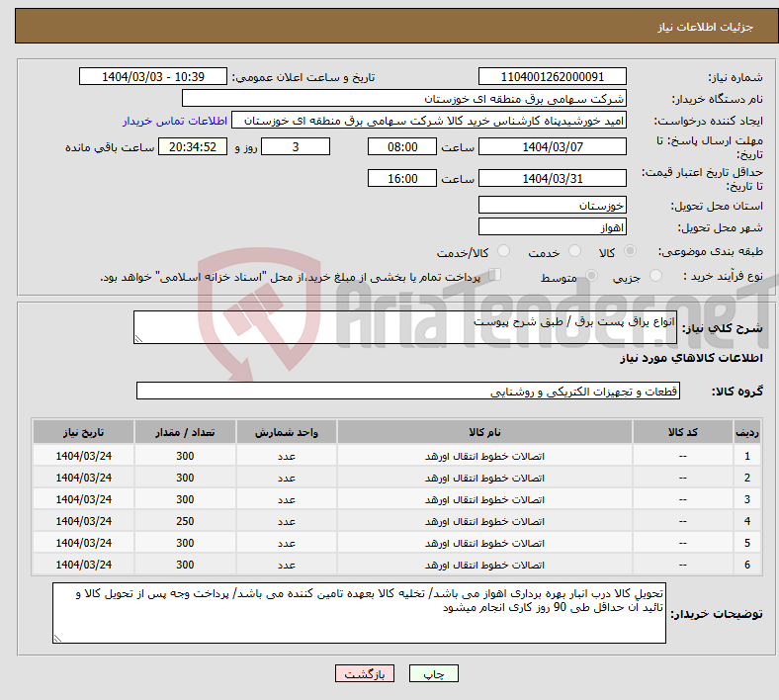Viewport: 779px width, 700px height.
Task: Click the deadline time field 08:00
Action: point(402,147)
